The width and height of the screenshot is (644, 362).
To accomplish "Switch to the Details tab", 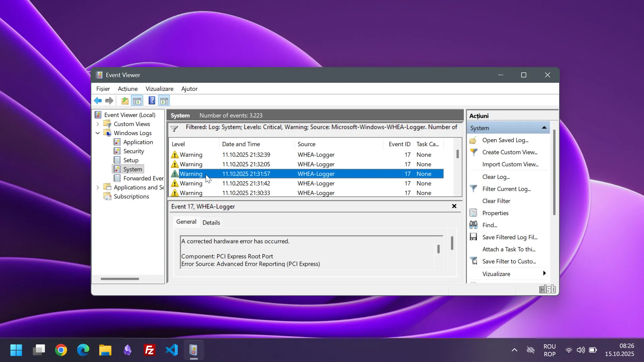I will [211, 223].
